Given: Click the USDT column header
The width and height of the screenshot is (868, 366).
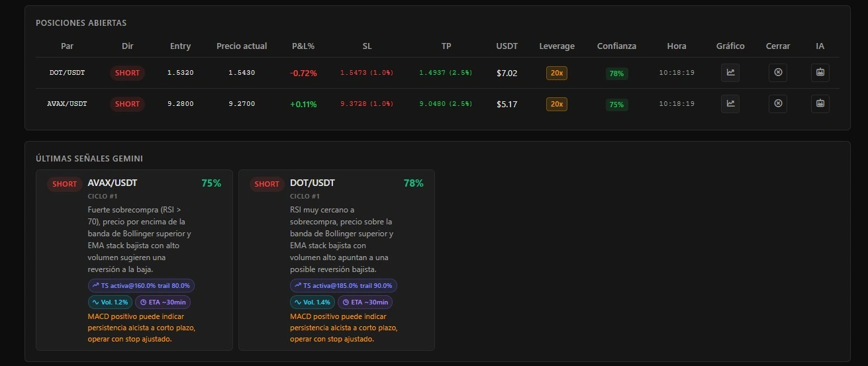Looking at the screenshot, I should (x=507, y=46).
